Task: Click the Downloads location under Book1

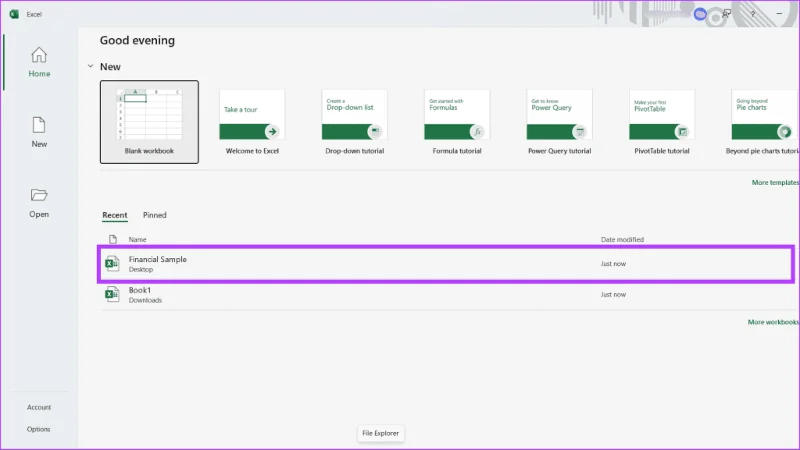Action: click(145, 300)
